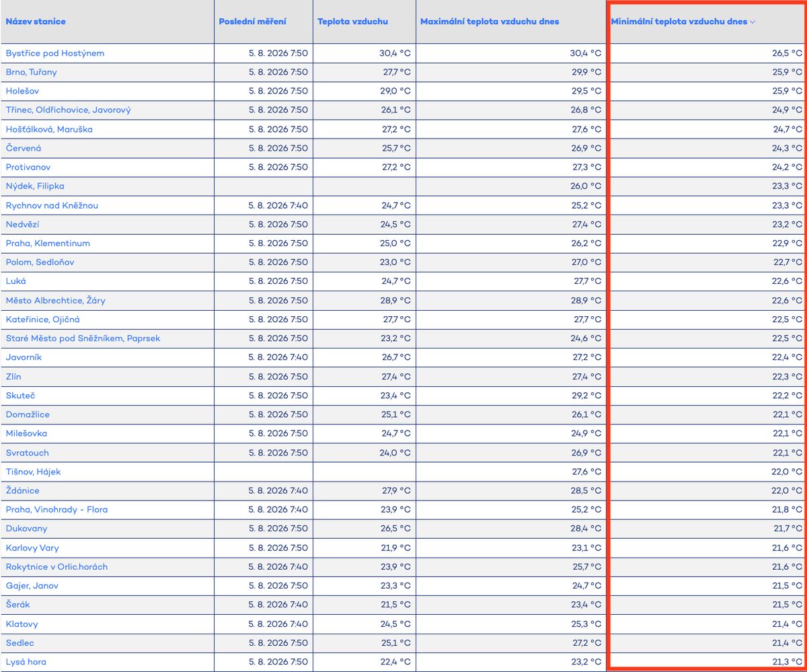Viewport: 807px width, 672px height.
Task: Open Nýdek, Filipka station link
Action: 35,186
